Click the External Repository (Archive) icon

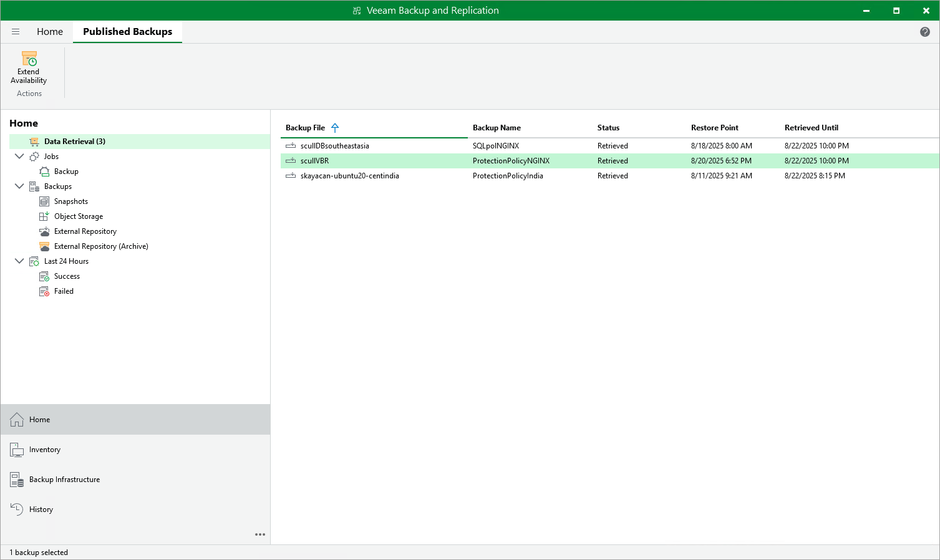click(x=44, y=246)
